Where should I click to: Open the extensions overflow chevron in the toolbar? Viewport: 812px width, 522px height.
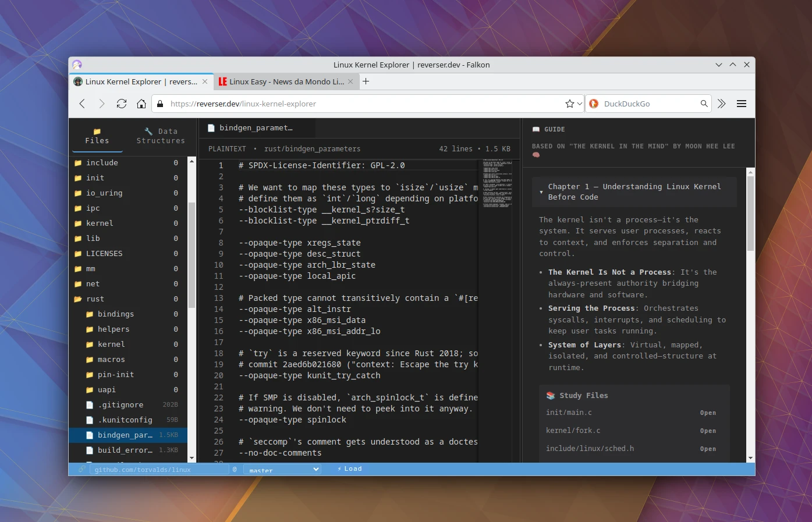[722, 104]
